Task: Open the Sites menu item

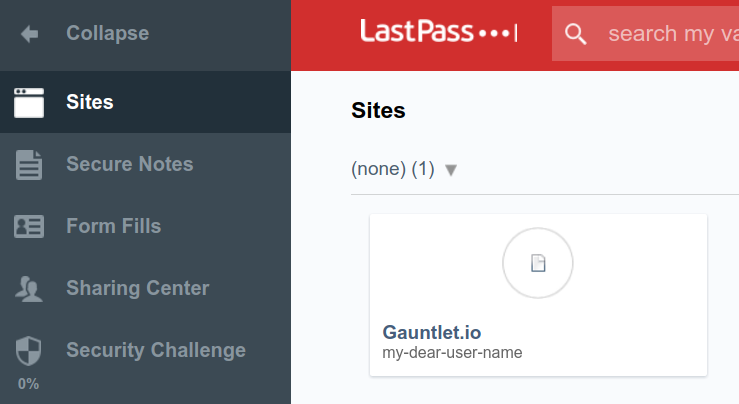Action: click(145, 102)
